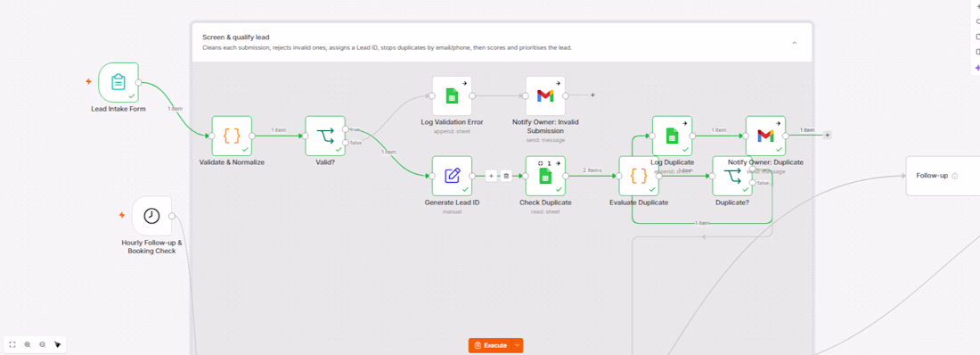The height and width of the screenshot is (355, 980).
Task: Click the fit-to-view canvas icon
Action: pos(12,344)
